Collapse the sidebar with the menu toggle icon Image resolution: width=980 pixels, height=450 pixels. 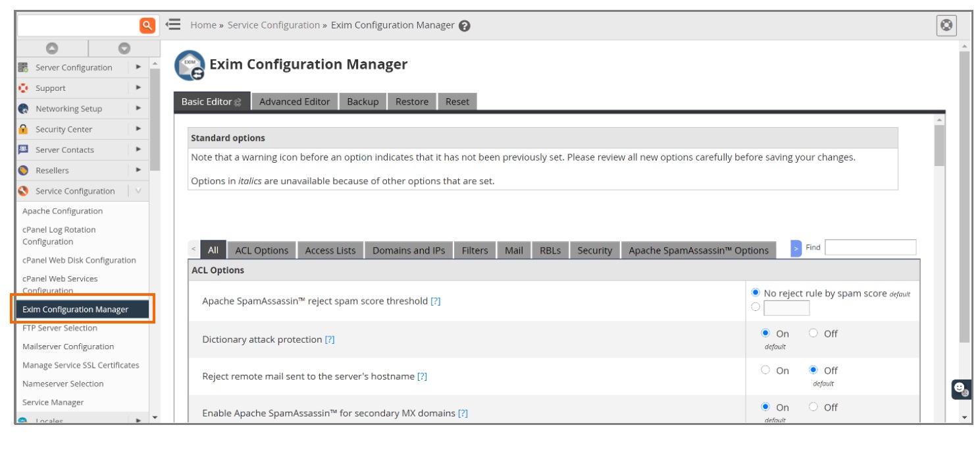[x=173, y=24]
